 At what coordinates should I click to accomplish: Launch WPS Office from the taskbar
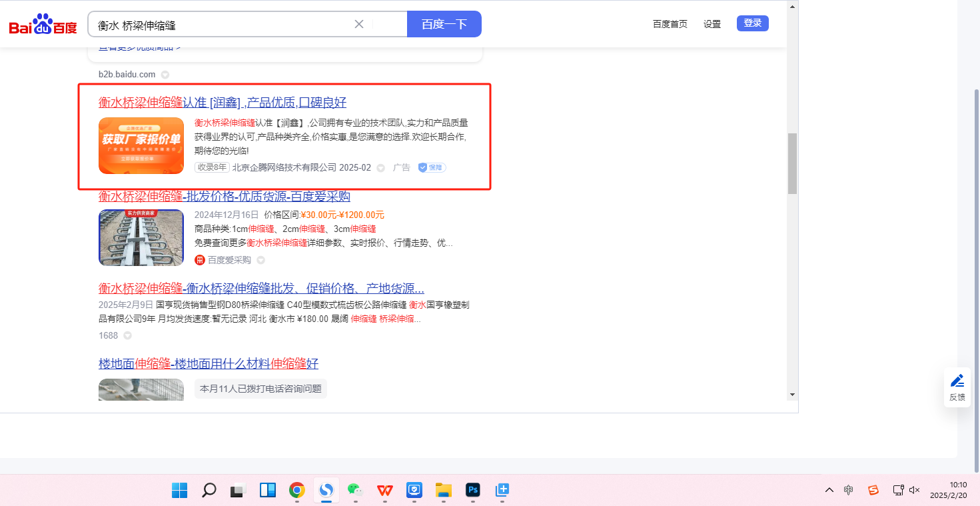[x=384, y=491]
